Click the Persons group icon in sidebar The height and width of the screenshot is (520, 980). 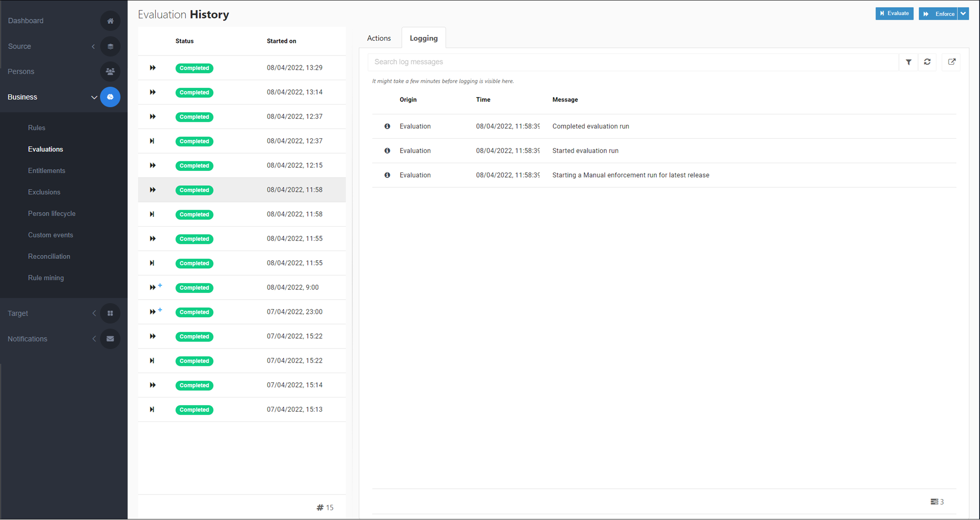tap(110, 71)
